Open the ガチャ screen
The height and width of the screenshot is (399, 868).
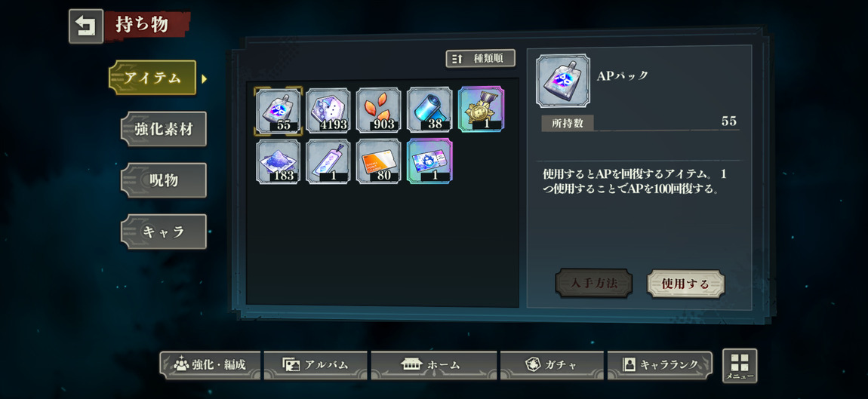pos(551,365)
